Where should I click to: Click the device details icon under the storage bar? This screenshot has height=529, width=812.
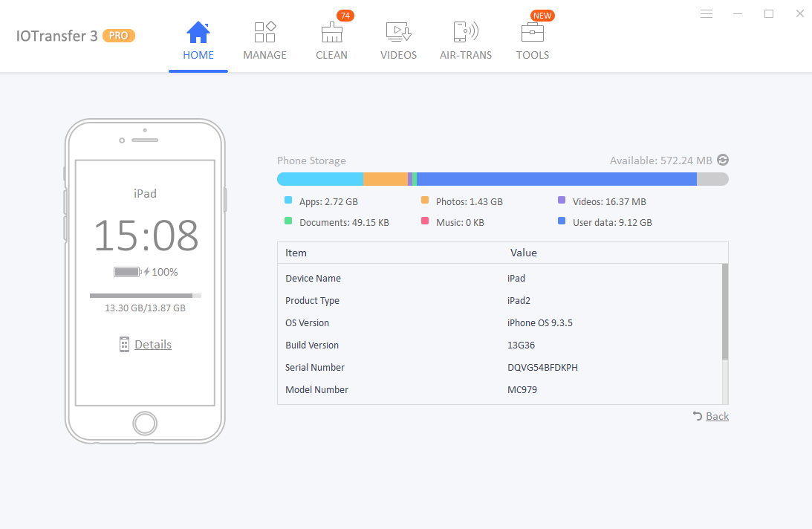click(125, 344)
